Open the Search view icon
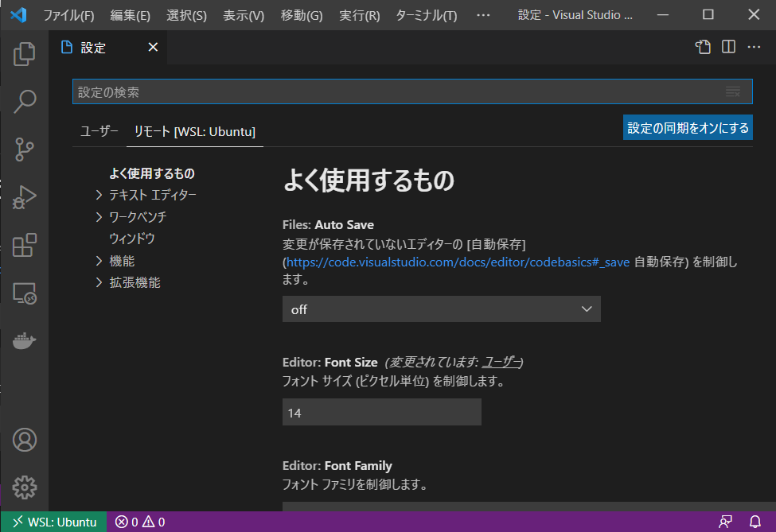 click(x=24, y=101)
